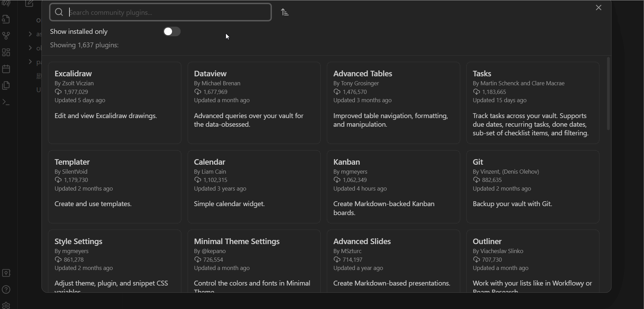Image resolution: width=644 pixels, height=309 pixels.
Task: Click the download icon on Calendar card
Action: (198, 180)
